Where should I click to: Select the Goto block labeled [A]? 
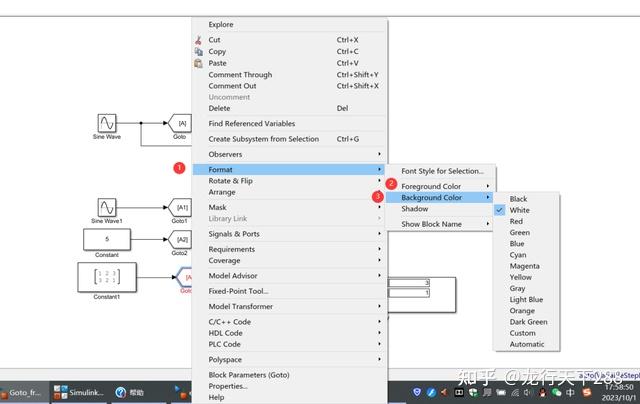click(x=180, y=123)
